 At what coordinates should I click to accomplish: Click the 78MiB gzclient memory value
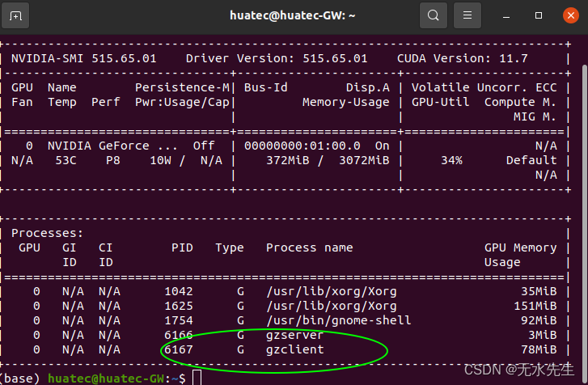pos(539,349)
